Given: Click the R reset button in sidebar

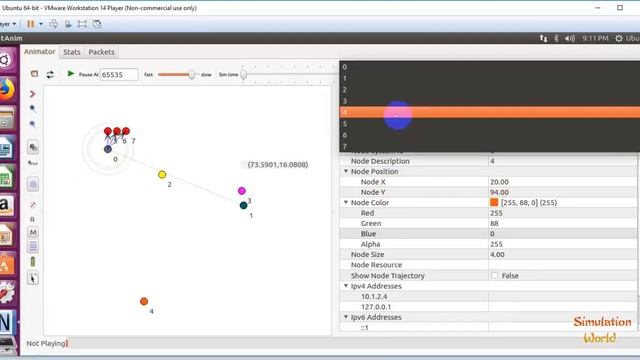Looking at the screenshot, I should 33,220.
